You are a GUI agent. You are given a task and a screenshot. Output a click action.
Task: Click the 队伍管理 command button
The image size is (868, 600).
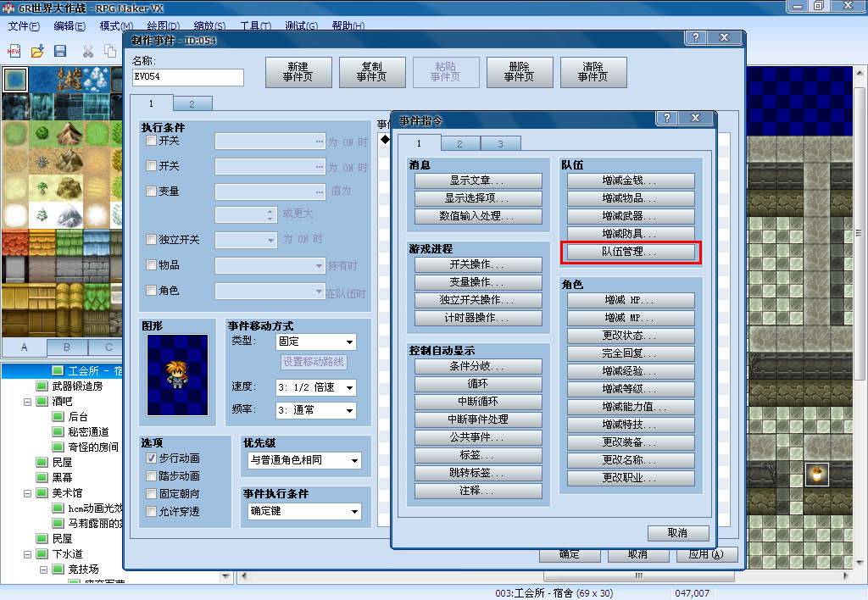(631, 252)
